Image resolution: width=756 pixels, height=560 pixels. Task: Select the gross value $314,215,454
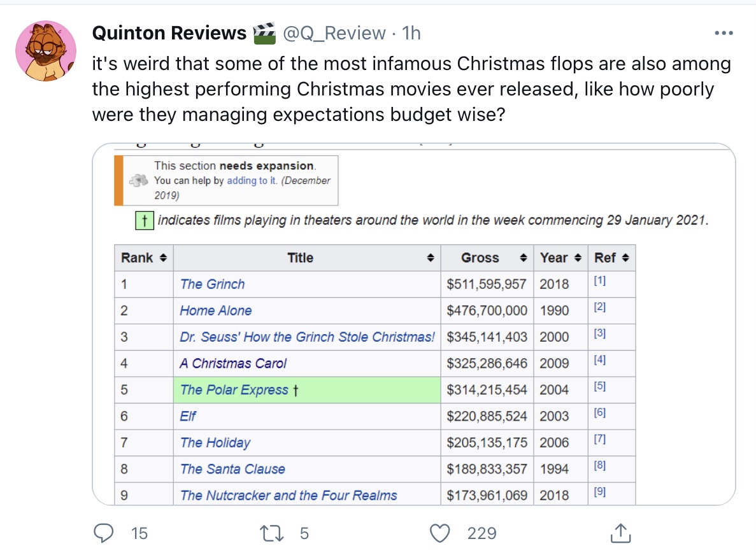click(x=487, y=389)
